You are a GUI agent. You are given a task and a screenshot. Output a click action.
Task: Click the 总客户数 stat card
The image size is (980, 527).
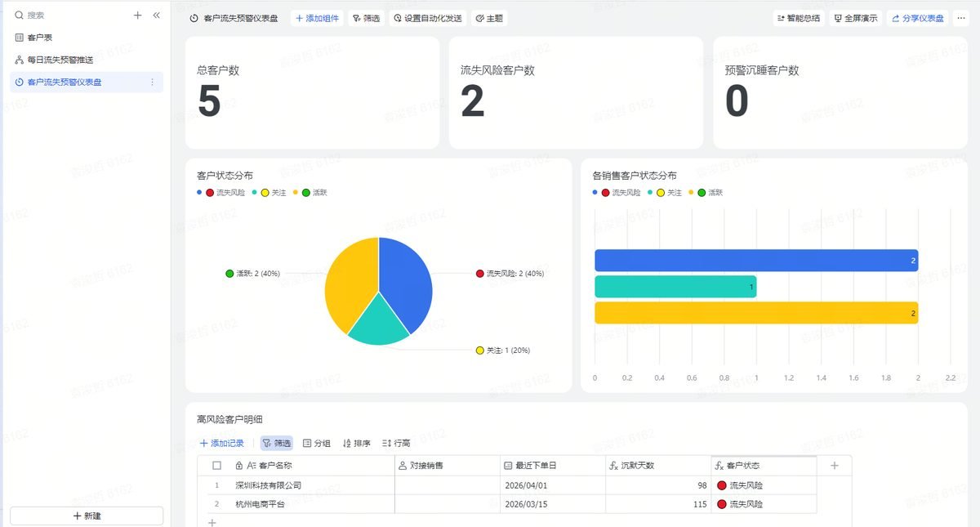[x=312, y=92]
